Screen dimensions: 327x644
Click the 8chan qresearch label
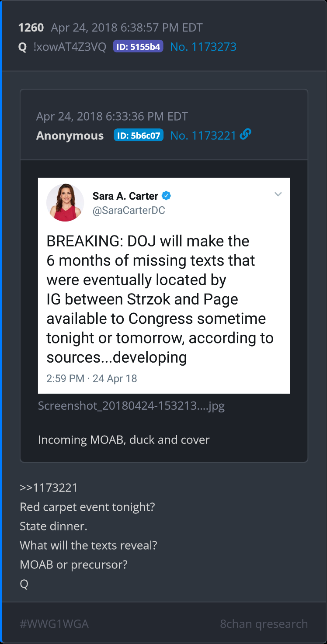(264, 624)
